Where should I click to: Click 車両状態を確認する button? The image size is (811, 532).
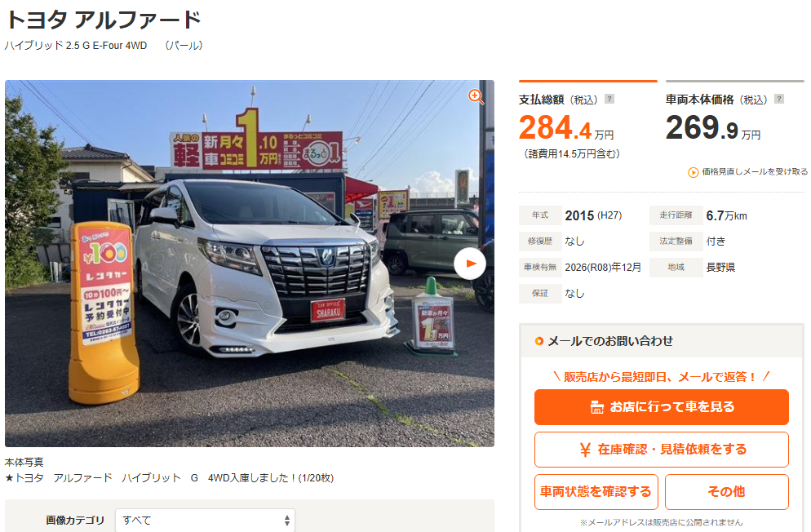(596, 492)
